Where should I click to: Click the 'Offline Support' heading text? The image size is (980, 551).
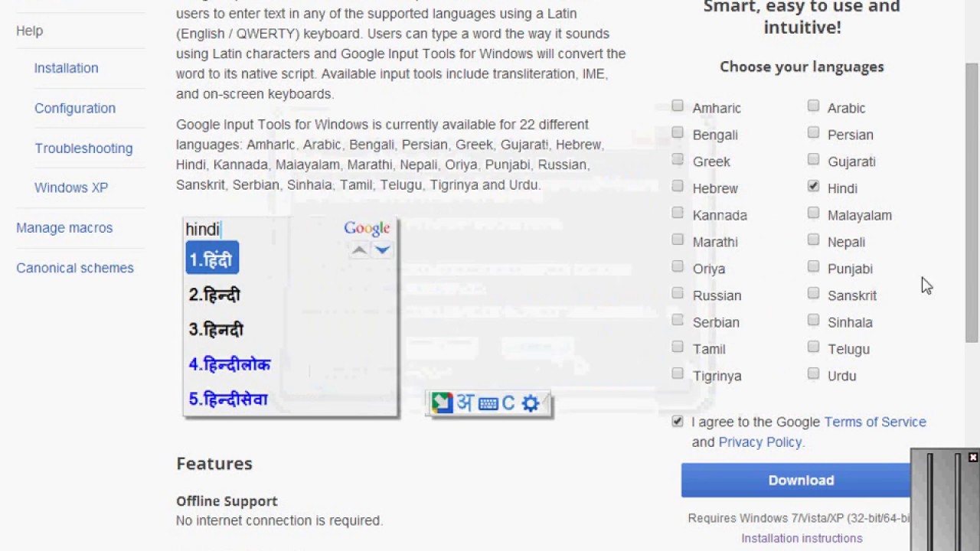pyautogui.click(x=227, y=500)
